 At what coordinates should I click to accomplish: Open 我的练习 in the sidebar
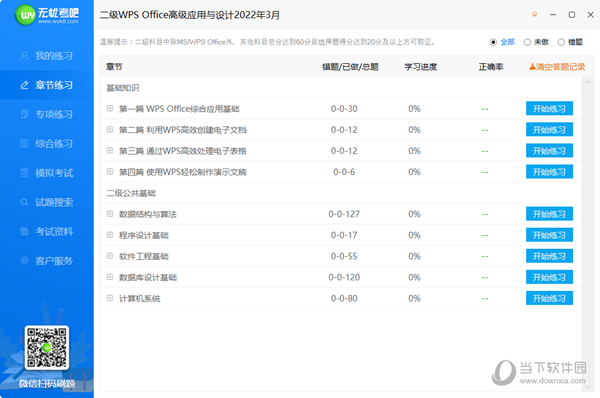click(x=47, y=56)
